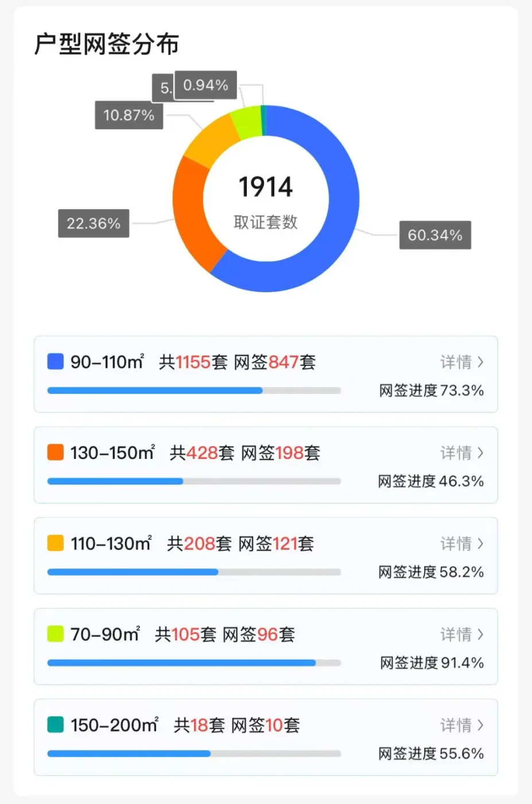Click the yellow 110-130㎡ legend square
The image size is (532, 804).
(55, 543)
